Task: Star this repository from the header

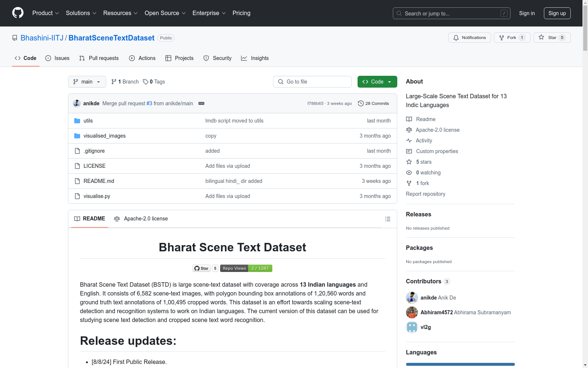Action: [552, 38]
